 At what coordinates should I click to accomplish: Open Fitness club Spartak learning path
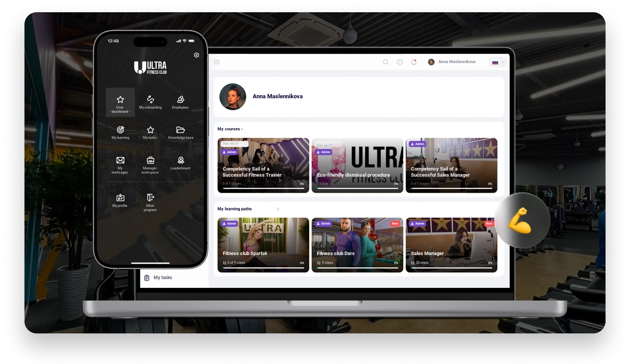click(263, 245)
